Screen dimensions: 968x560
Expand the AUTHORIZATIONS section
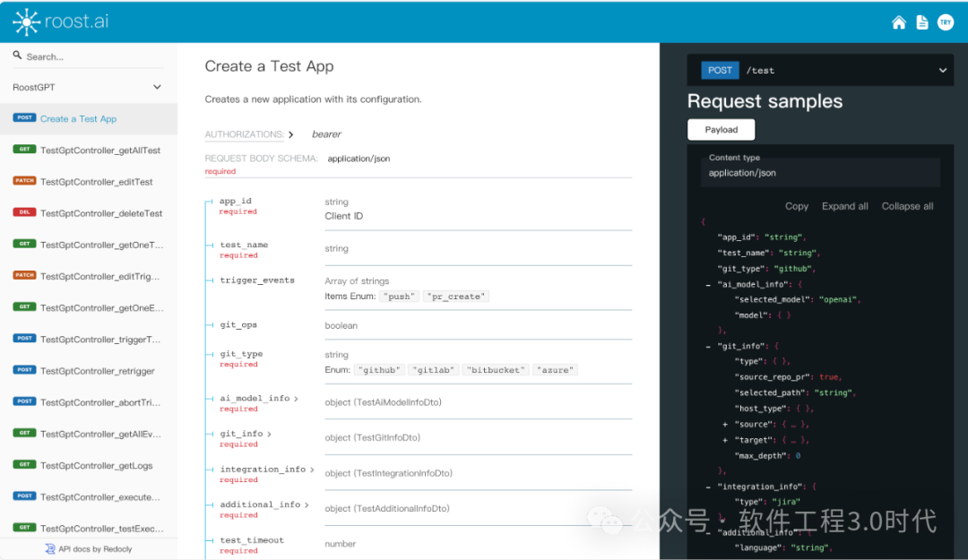(249, 134)
